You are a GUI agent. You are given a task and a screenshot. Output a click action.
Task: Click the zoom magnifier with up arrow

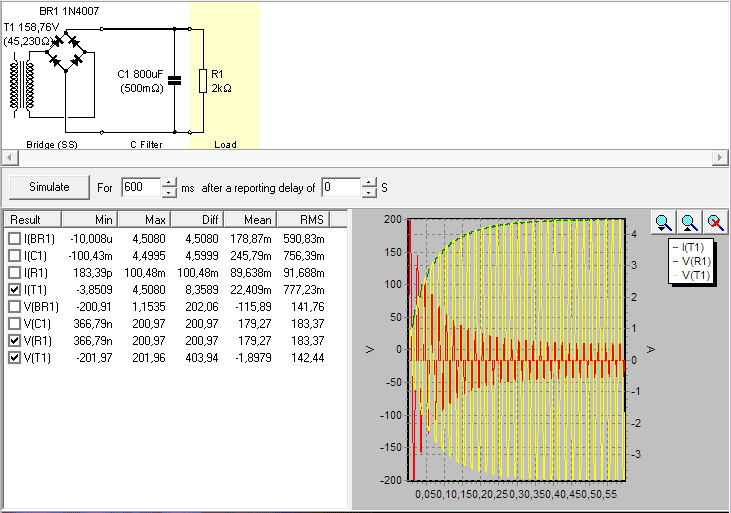689,222
